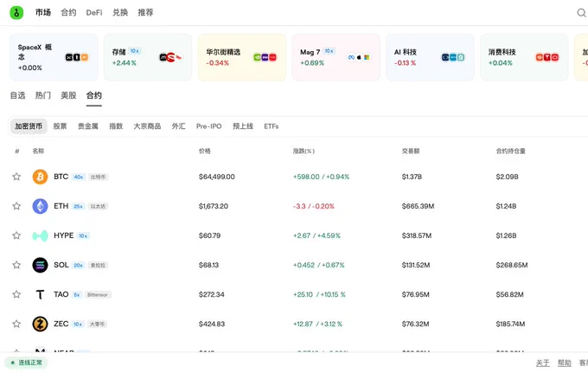This screenshot has width=588, height=373.
Task: Click SOL open interest $268.65M
Action: pyautogui.click(x=512, y=266)
